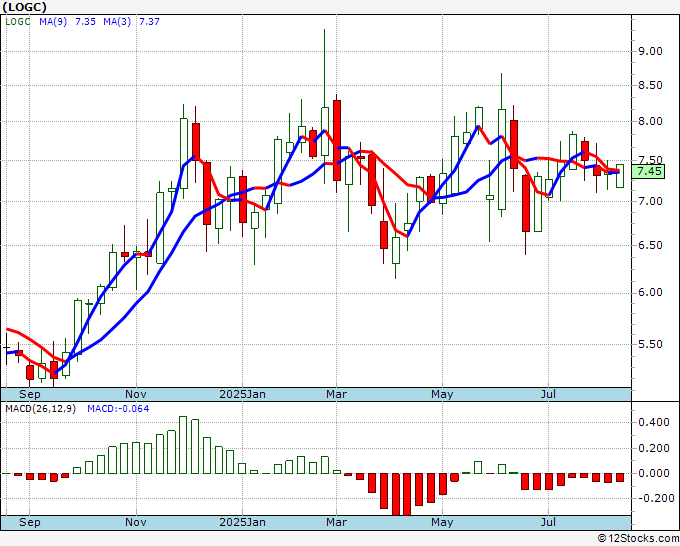Click the MACD(26,12,9) indicator label

40,409
